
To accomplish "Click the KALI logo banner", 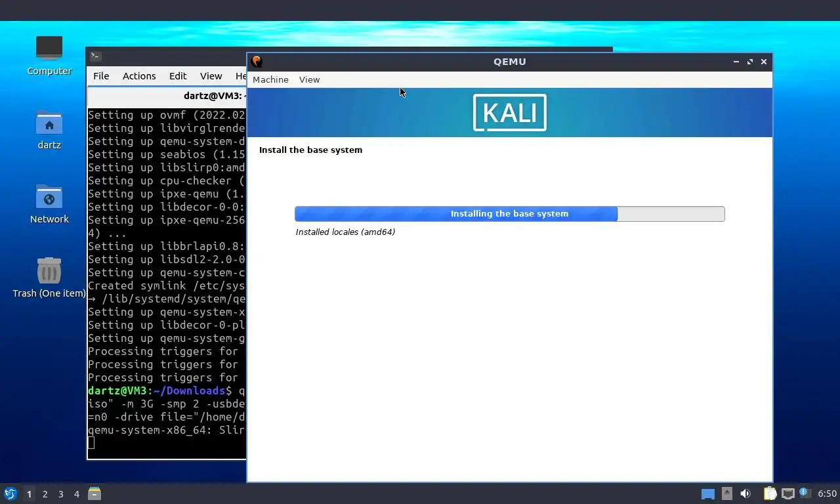I will tap(510, 113).
